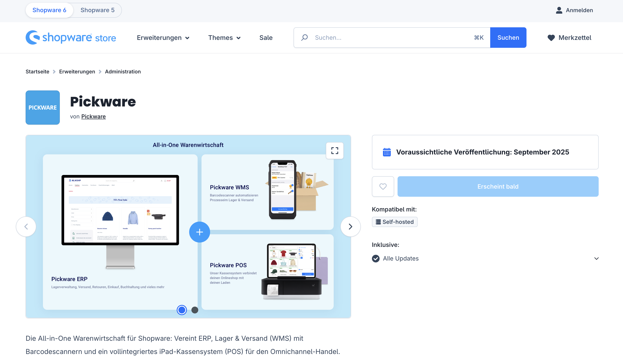Click the Suchen search button

pyautogui.click(x=508, y=38)
